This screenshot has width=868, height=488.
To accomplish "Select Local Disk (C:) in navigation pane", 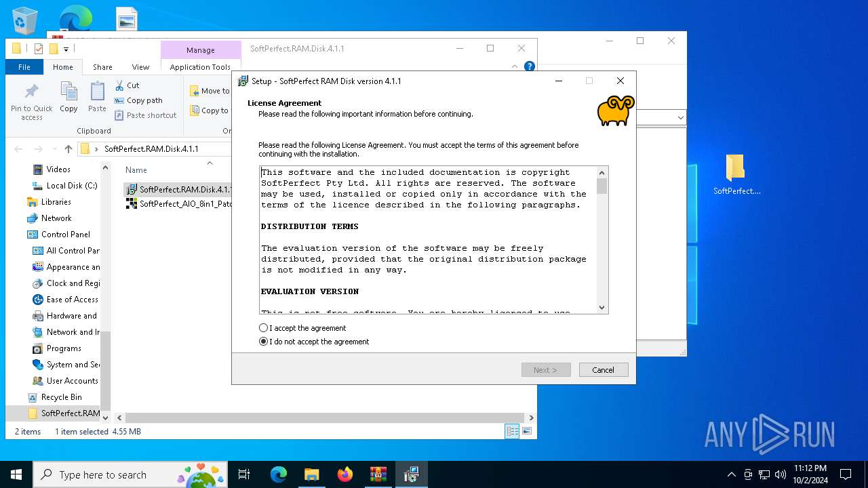I will coord(64,186).
